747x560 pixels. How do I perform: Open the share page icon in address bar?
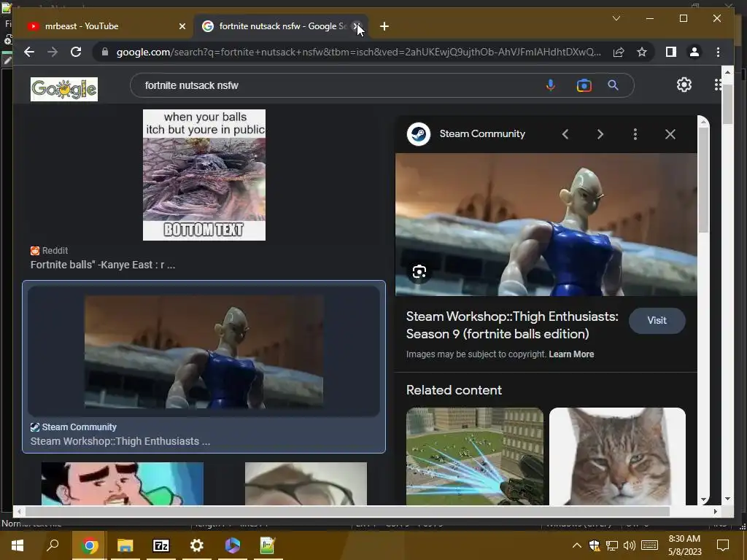619,52
